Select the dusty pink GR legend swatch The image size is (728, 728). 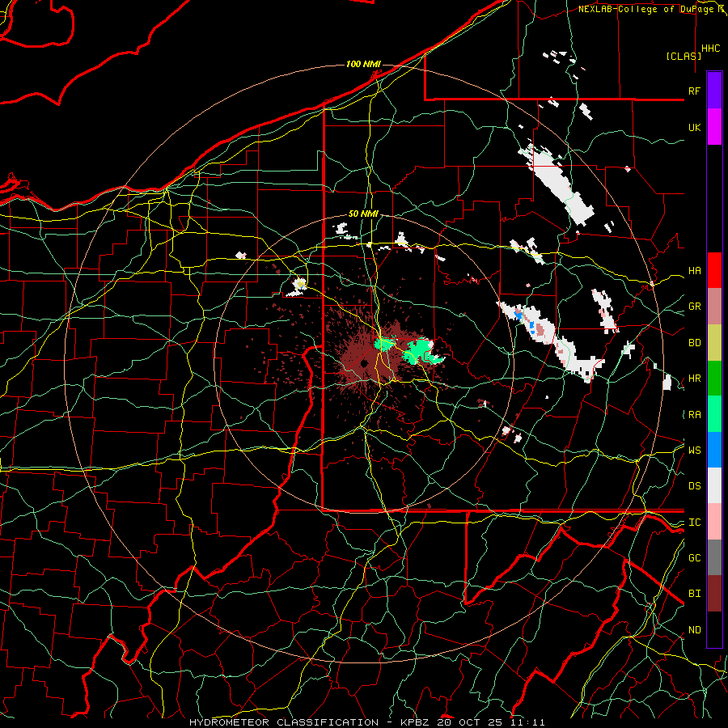click(x=714, y=307)
